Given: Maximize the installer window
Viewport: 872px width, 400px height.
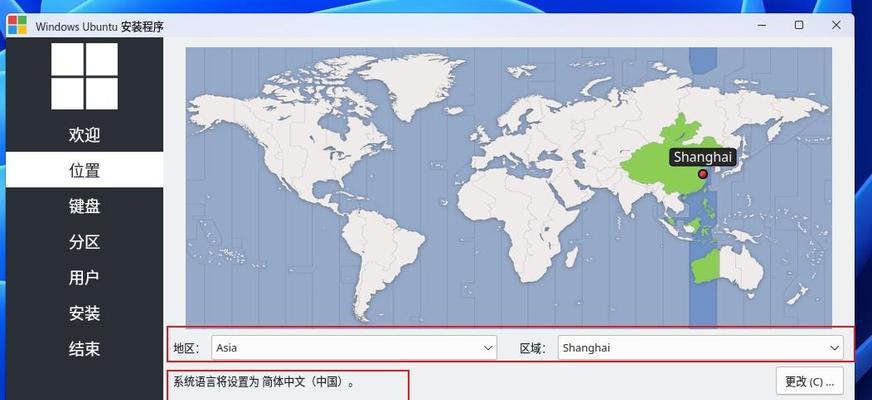Looking at the screenshot, I should coord(799,25).
